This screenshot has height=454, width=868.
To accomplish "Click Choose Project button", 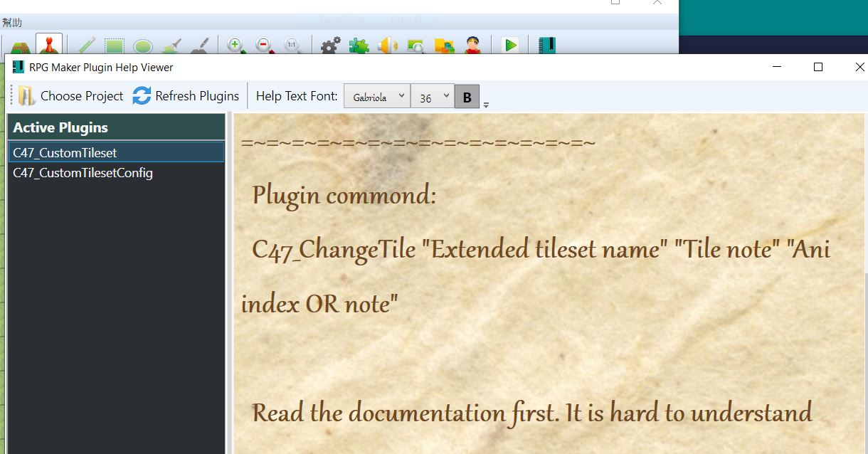I will [70, 96].
